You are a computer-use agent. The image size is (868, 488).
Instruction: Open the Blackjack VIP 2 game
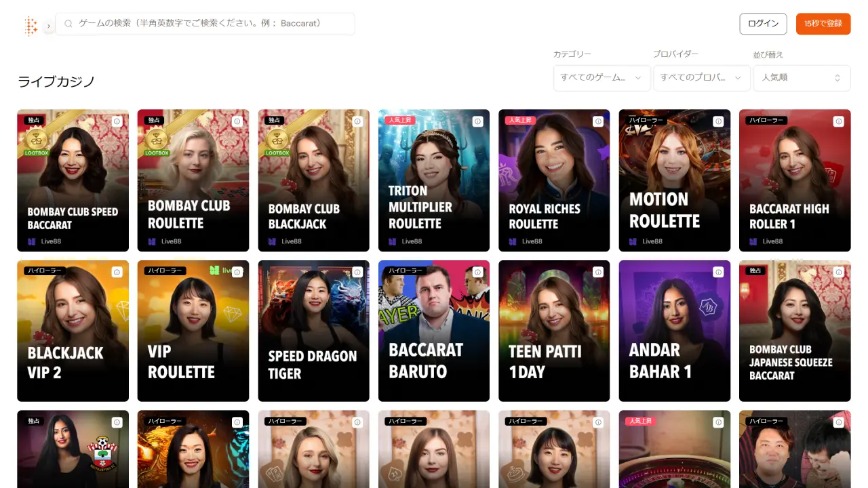pos(73,331)
